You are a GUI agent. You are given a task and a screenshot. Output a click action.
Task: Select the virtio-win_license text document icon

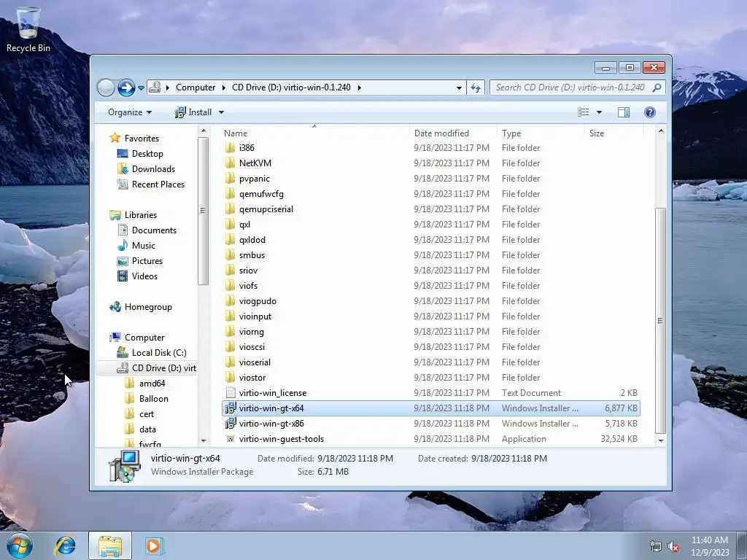tap(230, 392)
